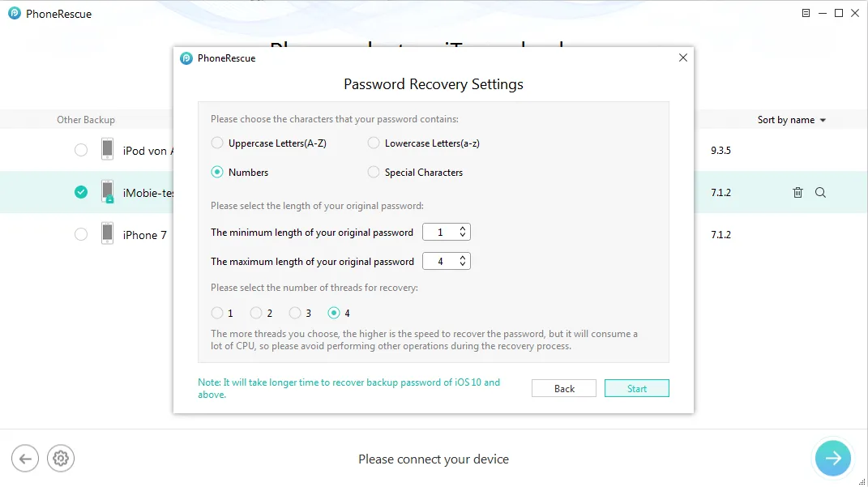The width and height of the screenshot is (868, 487).
Task: Select the iPhone 7 backup radio button
Action: [x=81, y=235]
